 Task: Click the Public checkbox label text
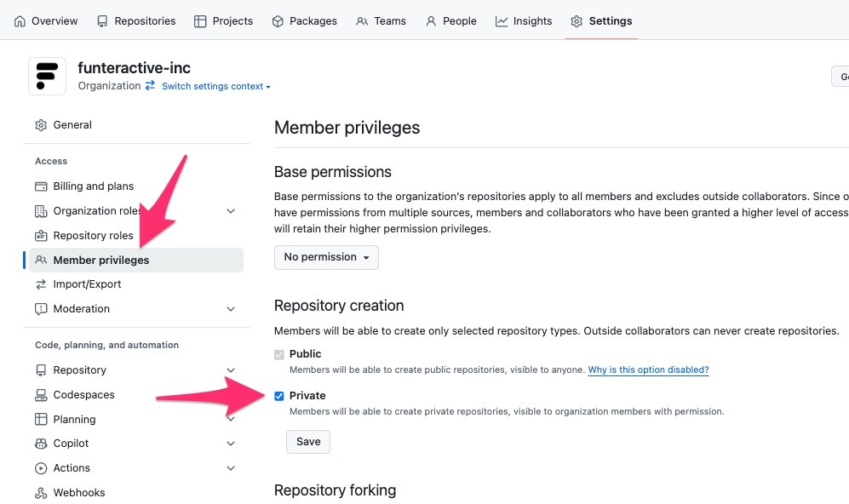coord(306,354)
